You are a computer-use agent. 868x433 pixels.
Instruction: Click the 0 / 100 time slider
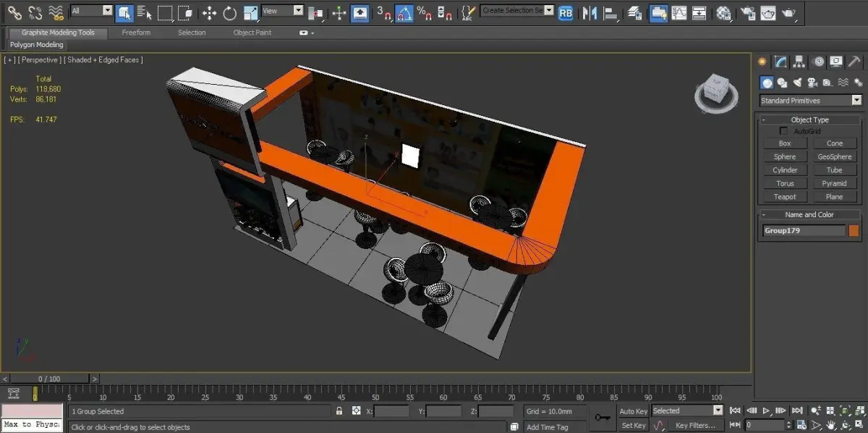[x=50, y=379]
